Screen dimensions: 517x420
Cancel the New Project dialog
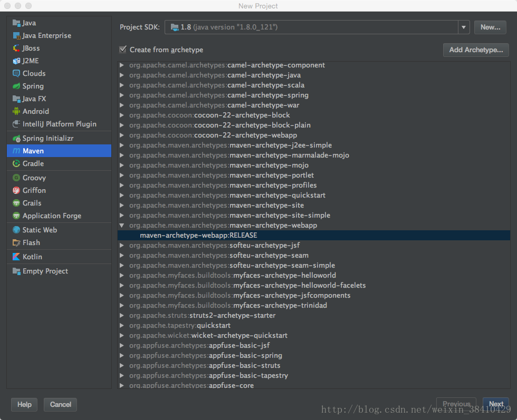60,405
